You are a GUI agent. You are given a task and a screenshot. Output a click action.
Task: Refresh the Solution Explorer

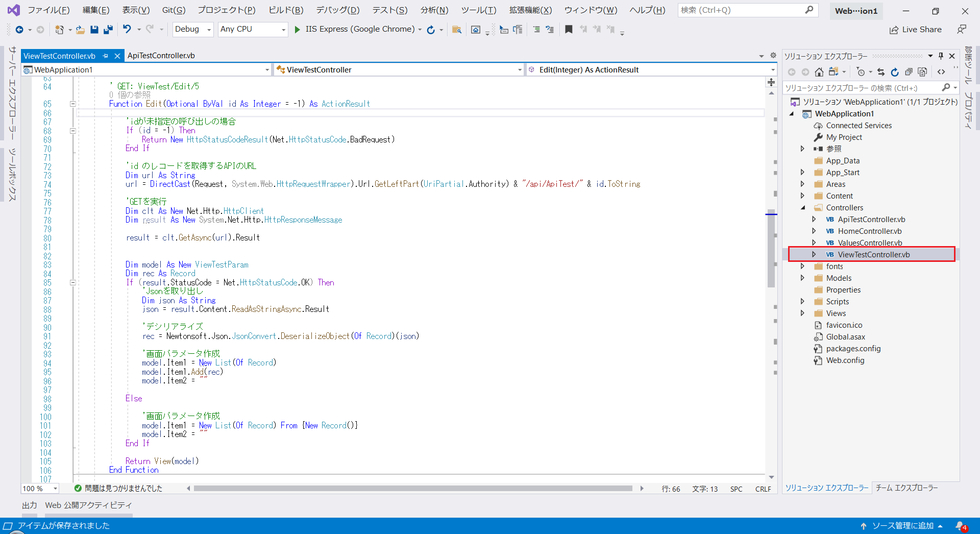tap(895, 72)
